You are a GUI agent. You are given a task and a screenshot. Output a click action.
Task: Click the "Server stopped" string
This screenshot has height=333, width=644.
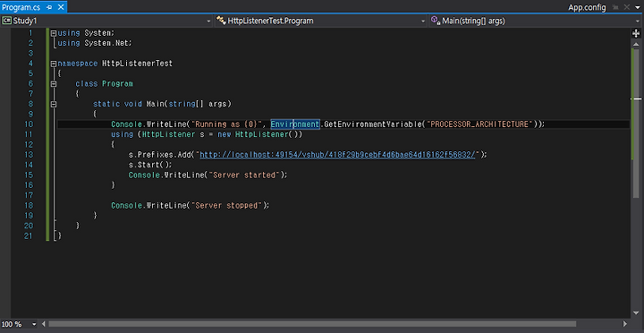226,205
